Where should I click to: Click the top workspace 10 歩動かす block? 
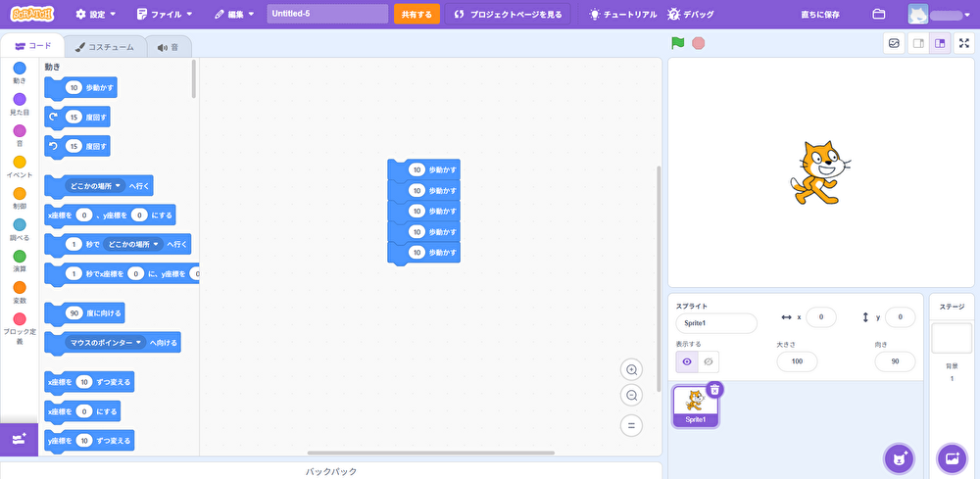tap(423, 169)
